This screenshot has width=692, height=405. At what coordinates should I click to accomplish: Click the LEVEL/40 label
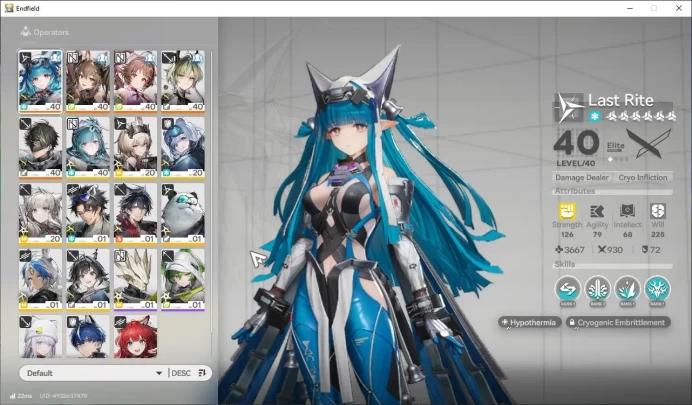tap(575, 164)
